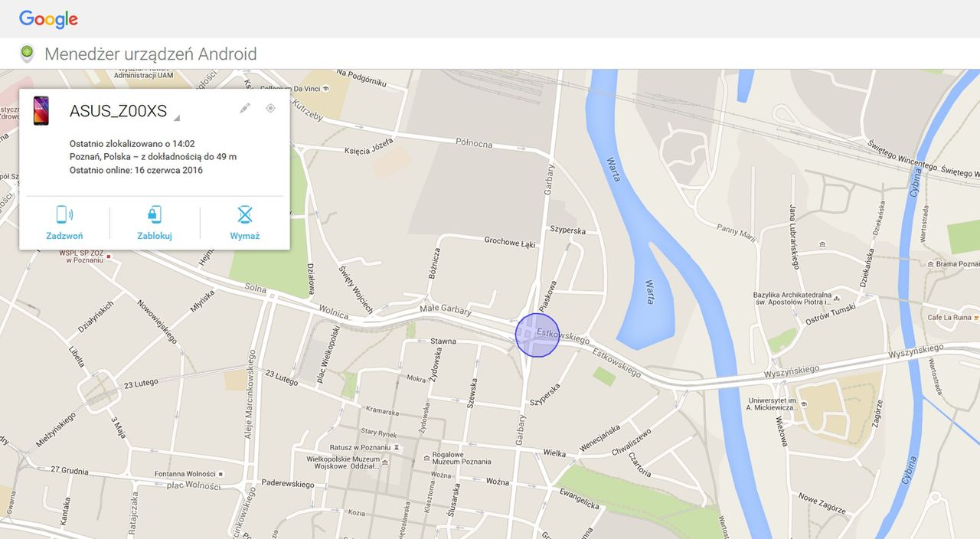Click the Wymaż button label
Screen dimensions: 980x539
245,236
